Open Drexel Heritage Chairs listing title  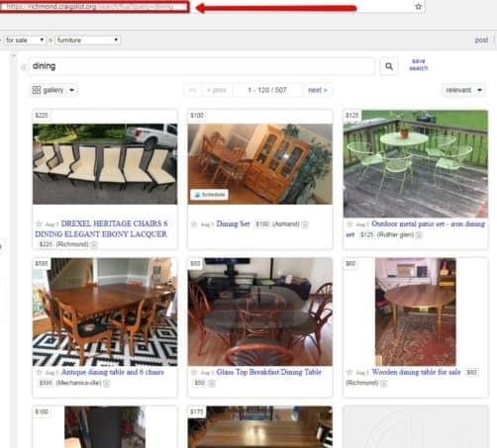pyautogui.click(x=101, y=228)
